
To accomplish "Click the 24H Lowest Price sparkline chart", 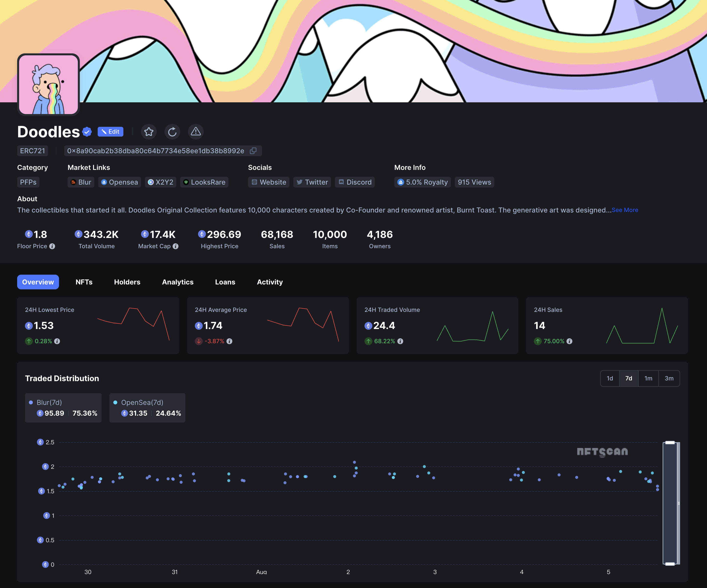I will coord(133,324).
